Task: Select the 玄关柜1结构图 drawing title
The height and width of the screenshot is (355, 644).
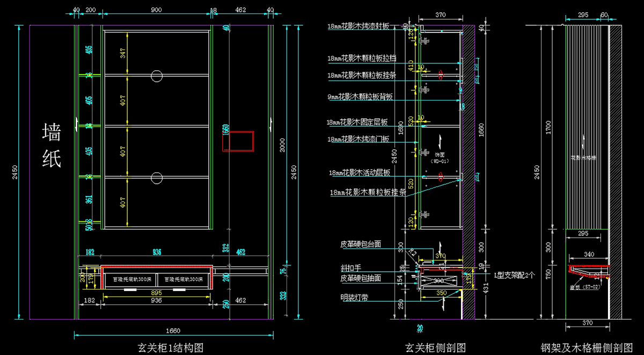Action: (x=171, y=347)
